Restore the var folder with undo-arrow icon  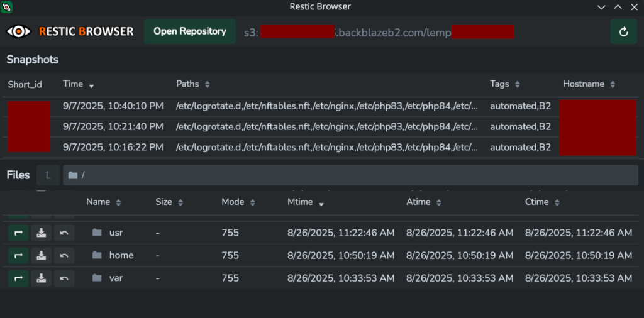(64, 278)
